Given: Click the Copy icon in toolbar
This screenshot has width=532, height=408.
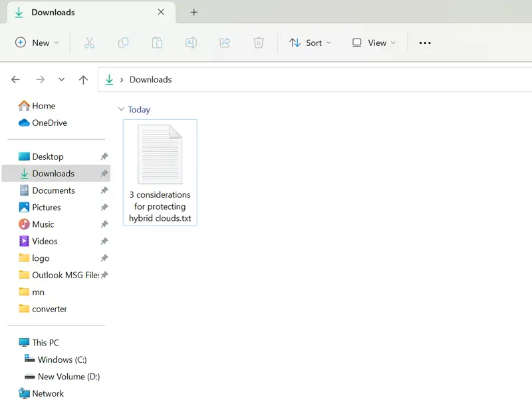Looking at the screenshot, I should tap(123, 43).
